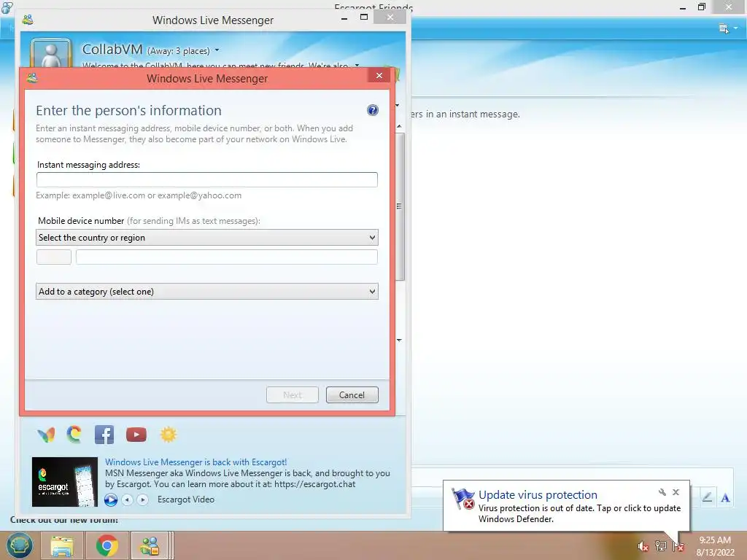The height and width of the screenshot is (560, 747).
Task: Click the Mobile device number country code box
Action: [x=54, y=257]
